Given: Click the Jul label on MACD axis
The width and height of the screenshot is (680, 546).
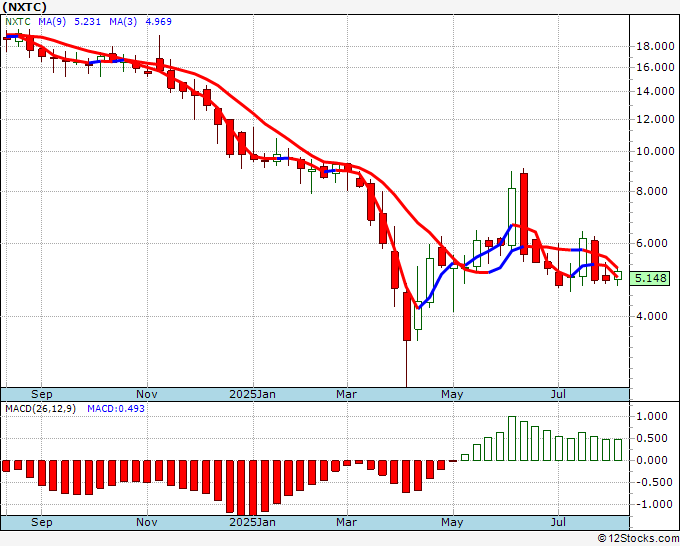Looking at the screenshot, I should (x=559, y=522).
